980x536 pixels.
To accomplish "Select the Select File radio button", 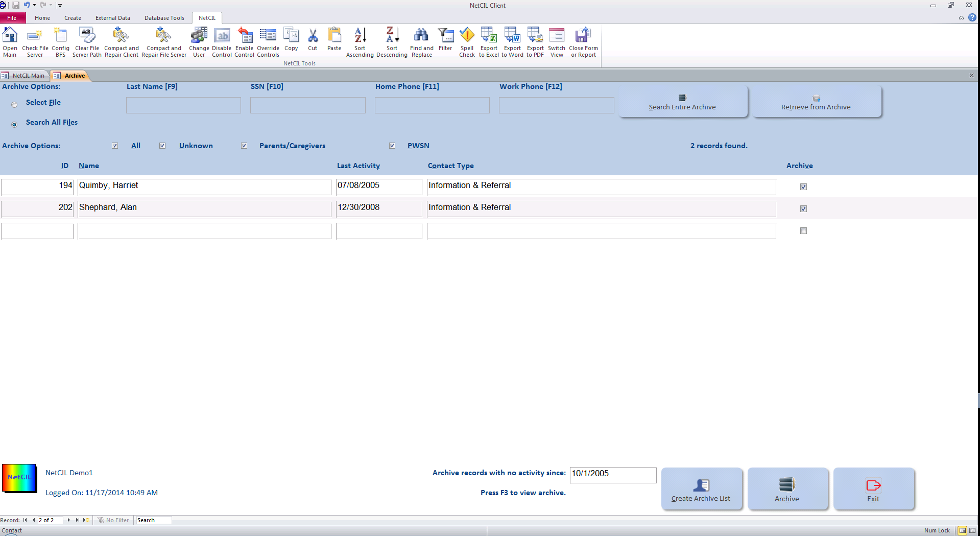I will tap(14, 105).
